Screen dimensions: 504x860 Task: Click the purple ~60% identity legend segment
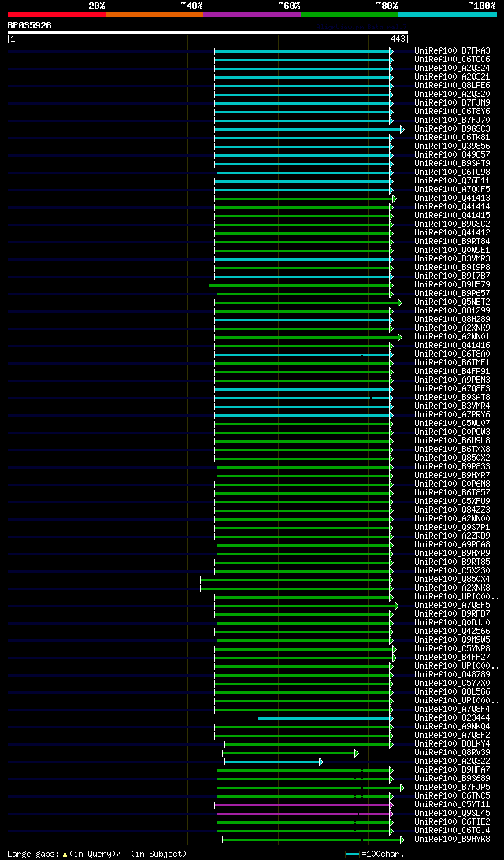[x=252, y=13]
